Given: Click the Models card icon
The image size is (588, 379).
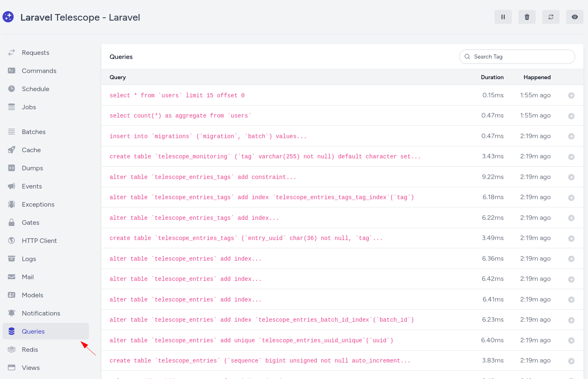Looking at the screenshot, I should coord(12,295).
